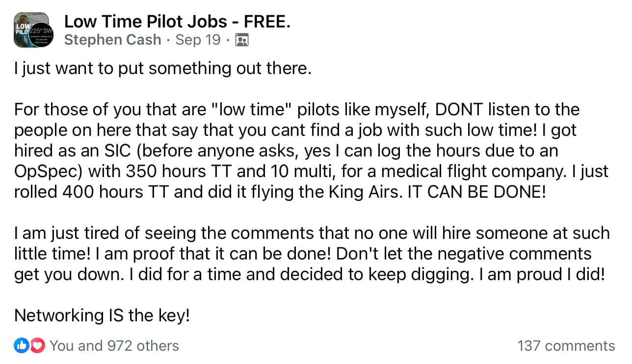Image resolution: width=632 pixels, height=364 pixels.
Task: Click the circular compass badge on avatar
Action: pyautogui.click(x=41, y=35)
